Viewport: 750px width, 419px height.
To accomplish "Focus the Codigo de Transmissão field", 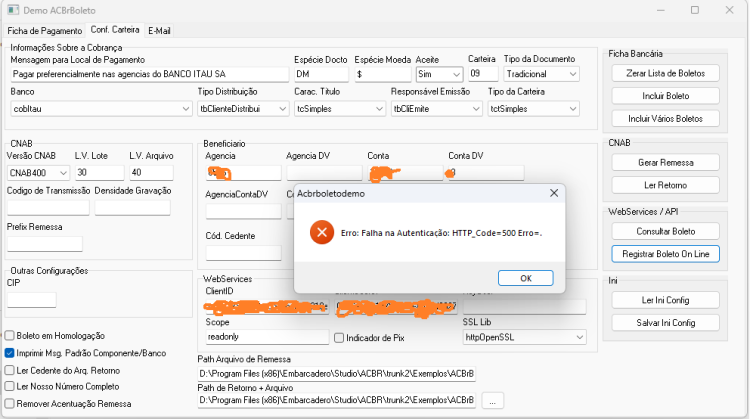I will [x=48, y=208].
